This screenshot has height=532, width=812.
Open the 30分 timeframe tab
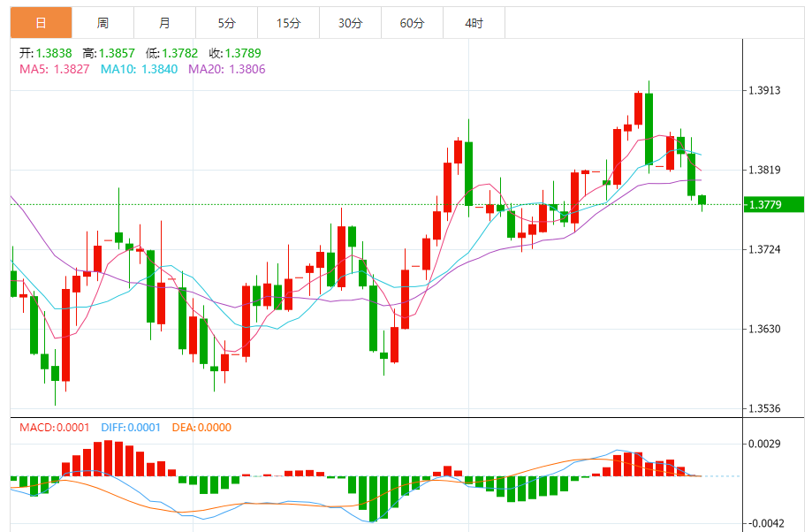click(350, 23)
